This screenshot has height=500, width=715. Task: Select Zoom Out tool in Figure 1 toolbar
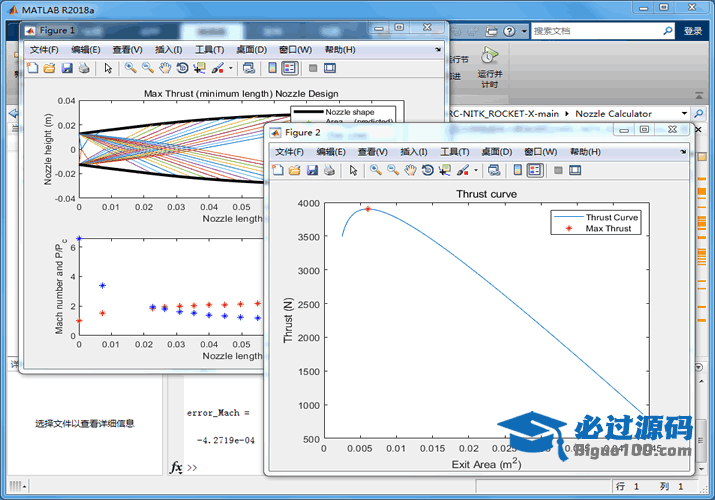(148, 68)
